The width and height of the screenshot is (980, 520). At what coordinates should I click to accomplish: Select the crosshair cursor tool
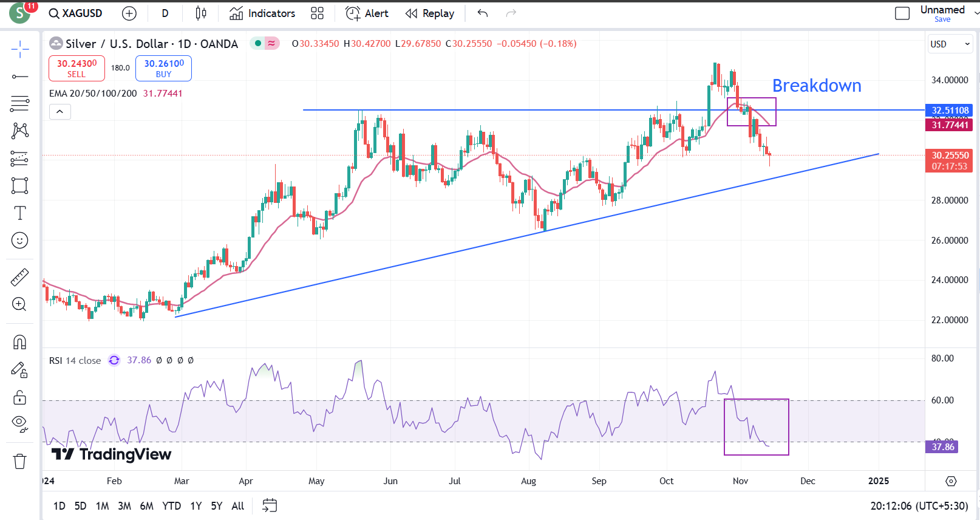click(x=19, y=49)
